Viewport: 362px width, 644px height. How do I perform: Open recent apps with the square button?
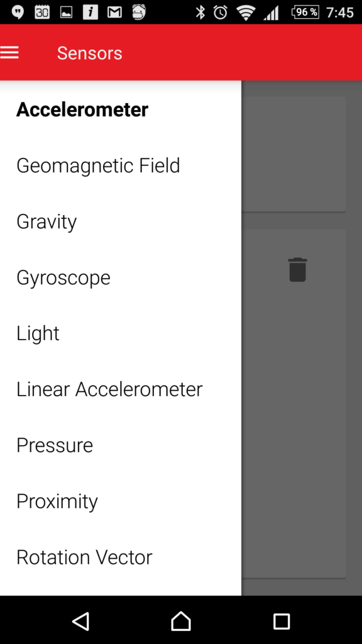click(x=282, y=621)
